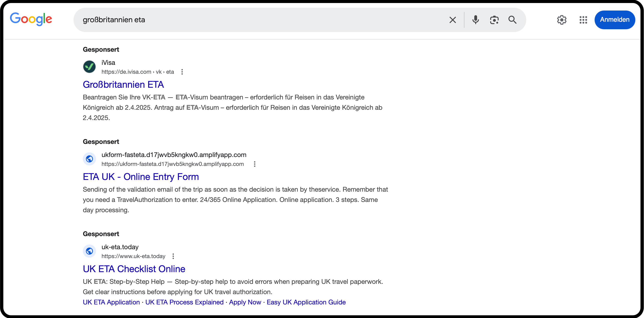Clear the search query with X
644x318 pixels.
453,20
